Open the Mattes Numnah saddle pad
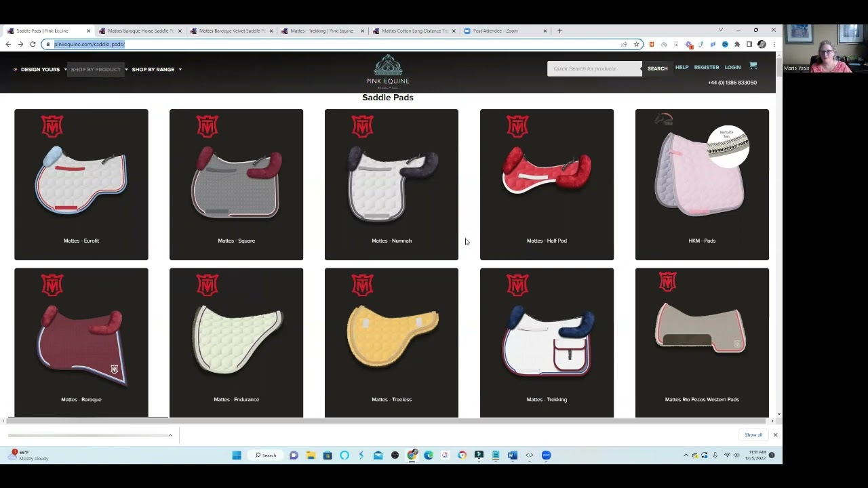Image resolution: width=868 pixels, height=488 pixels. click(391, 184)
